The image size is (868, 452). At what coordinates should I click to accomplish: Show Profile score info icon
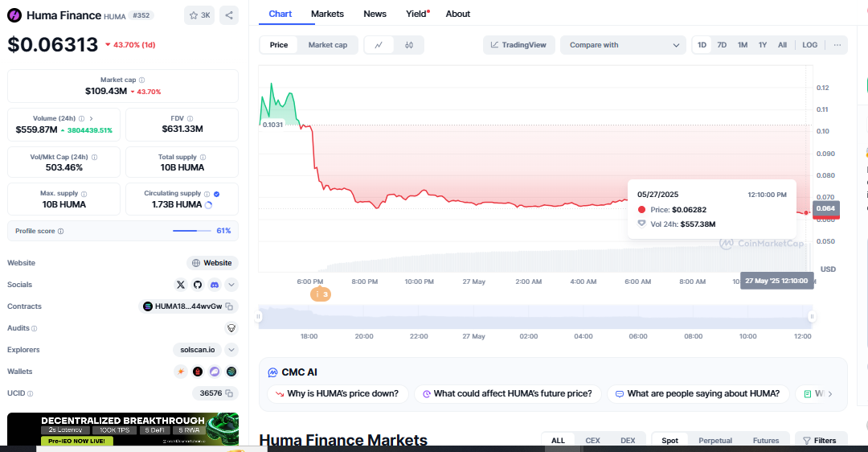[61, 231]
